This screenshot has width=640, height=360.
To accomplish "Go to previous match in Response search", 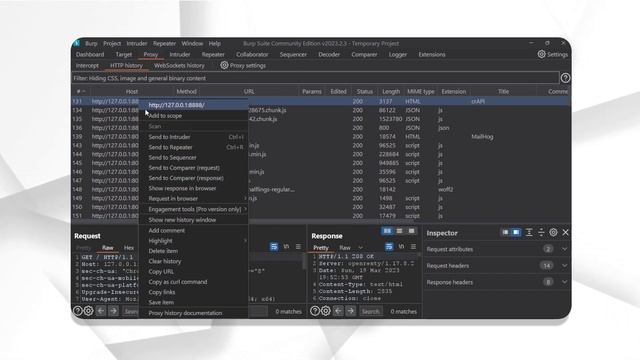I will 338,311.
